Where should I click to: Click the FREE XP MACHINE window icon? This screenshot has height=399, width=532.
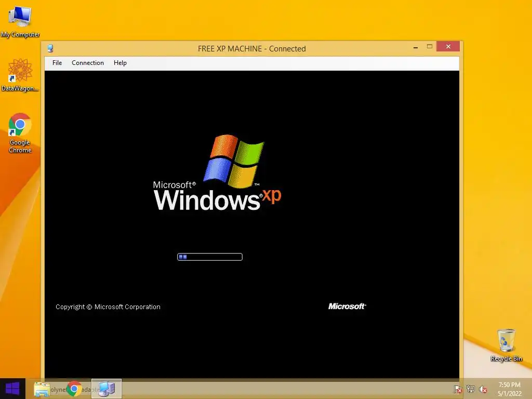click(50, 48)
